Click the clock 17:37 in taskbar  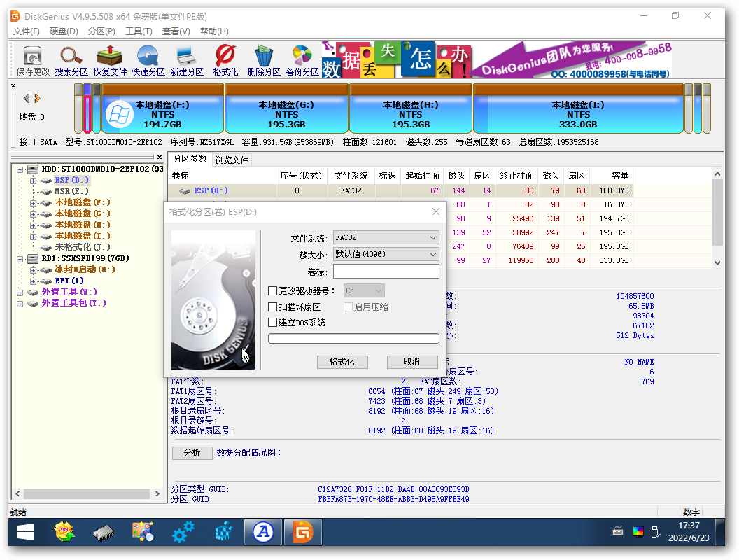pos(689,526)
